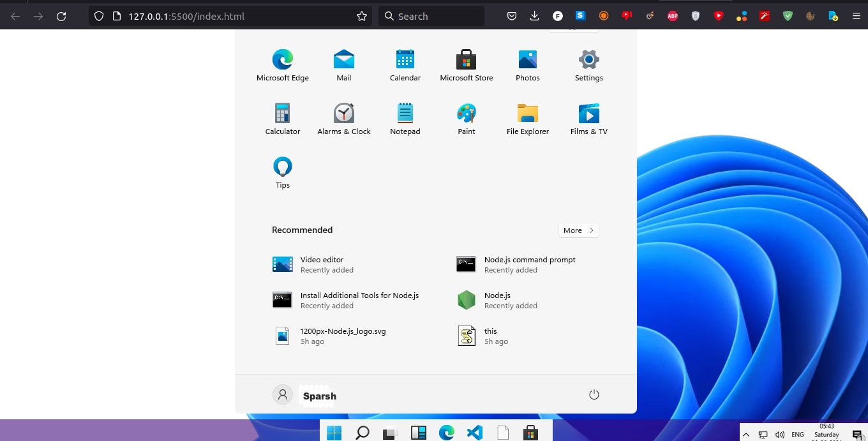Click the volume speaker icon in tray
Viewport: 868px width, 441px height.
pyautogui.click(x=779, y=435)
